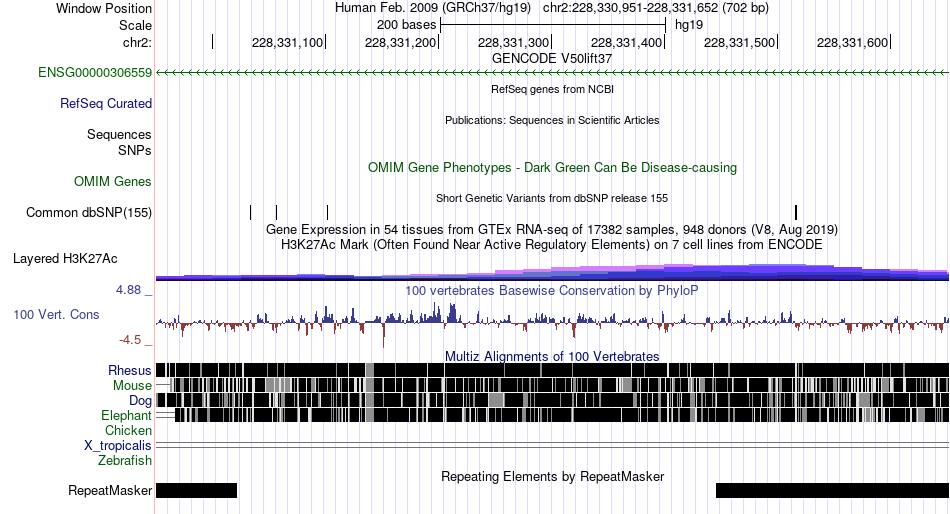Screen dimensions: 950x514
Task: Click the Scale label on the left
Action: 135,25
